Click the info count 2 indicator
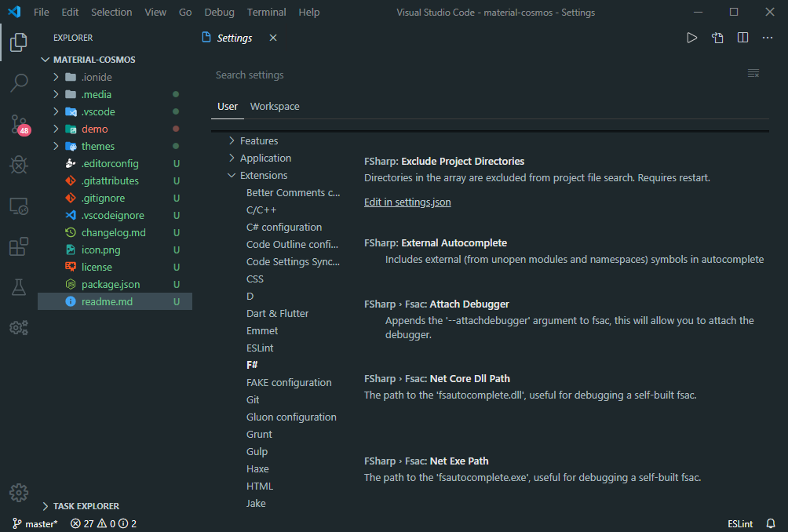This screenshot has width=788, height=532. [128, 523]
